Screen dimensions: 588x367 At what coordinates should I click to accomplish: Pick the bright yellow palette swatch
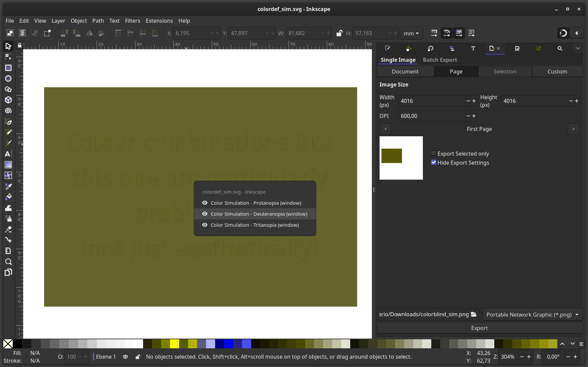174,344
